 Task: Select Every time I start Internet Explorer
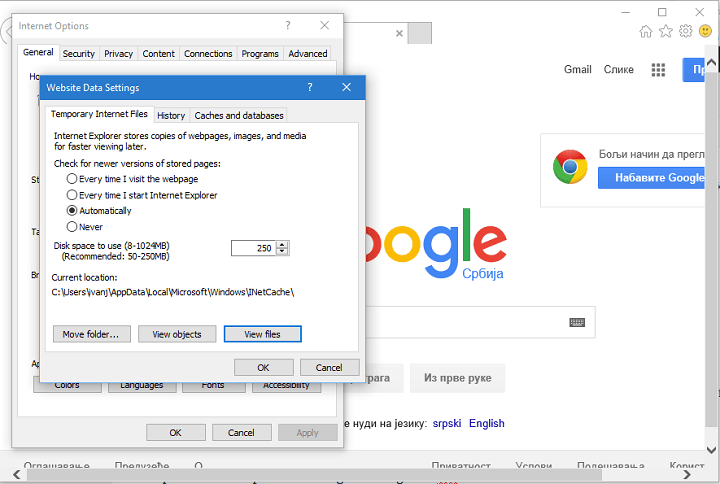[142, 195]
